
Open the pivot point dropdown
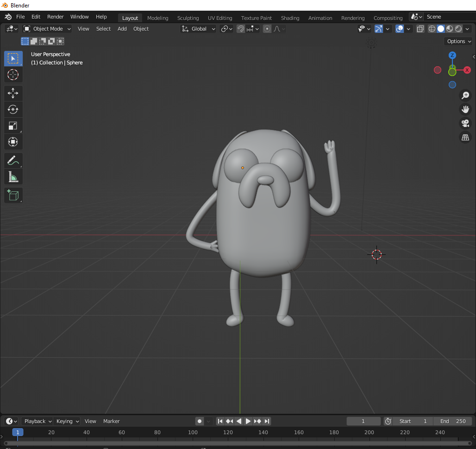(x=226, y=29)
